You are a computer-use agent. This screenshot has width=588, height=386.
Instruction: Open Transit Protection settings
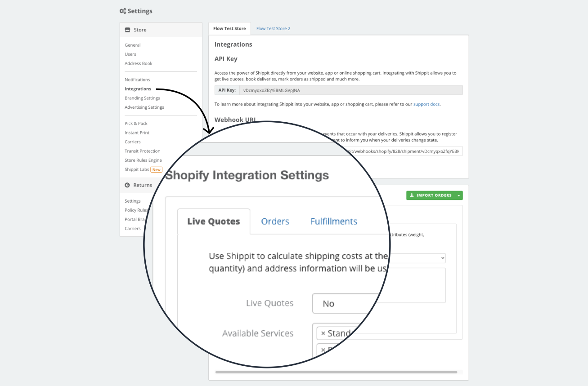coord(143,151)
